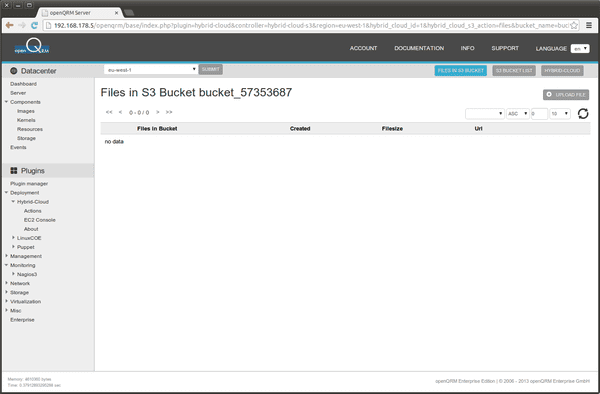600x394 pixels.
Task: Open Plugin manager in the sidebar
Action: [x=29, y=184]
